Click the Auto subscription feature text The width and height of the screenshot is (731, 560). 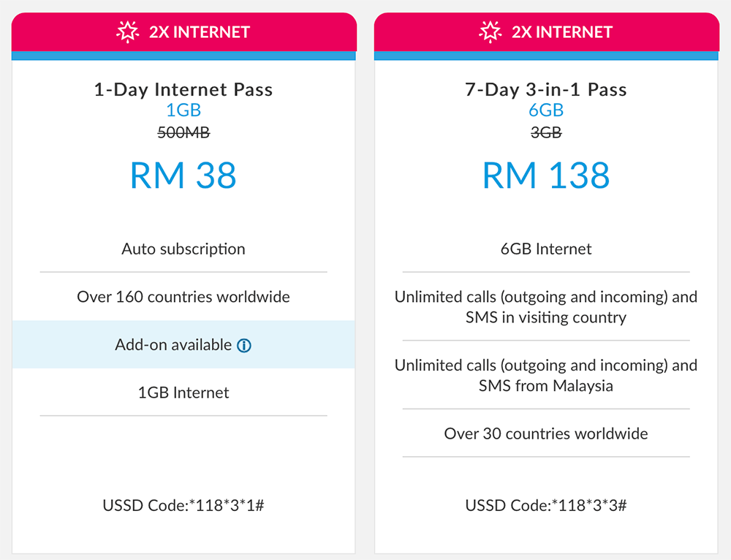pyautogui.click(x=183, y=249)
